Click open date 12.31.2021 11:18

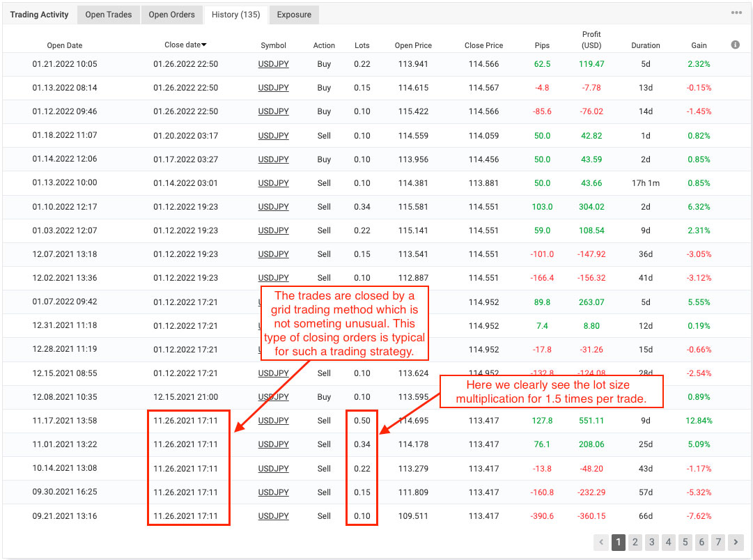coord(64,325)
